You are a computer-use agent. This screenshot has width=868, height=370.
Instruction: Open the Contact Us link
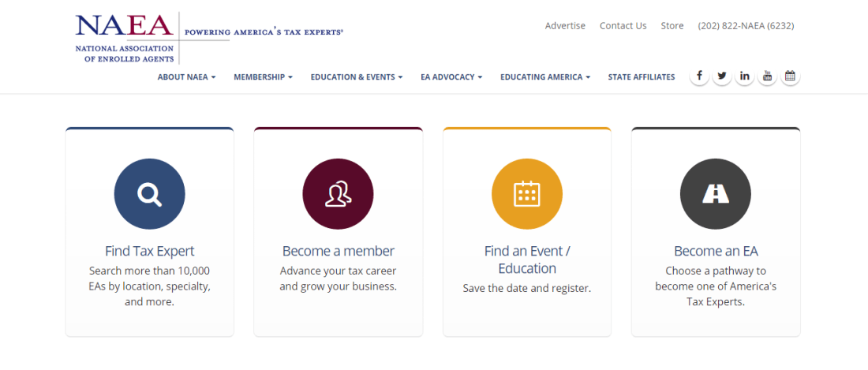pyautogui.click(x=623, y=26)
